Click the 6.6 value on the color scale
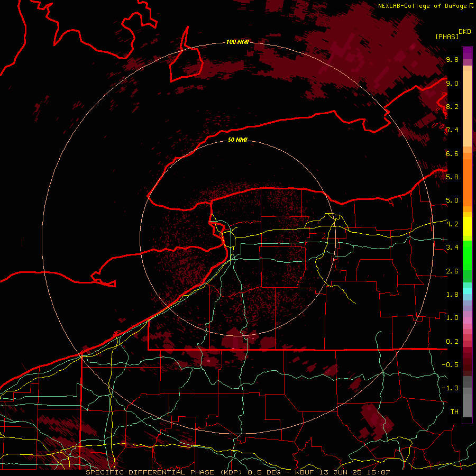This screenshot has width=476, height=476. pyautogui.click(x=452, y=153)
